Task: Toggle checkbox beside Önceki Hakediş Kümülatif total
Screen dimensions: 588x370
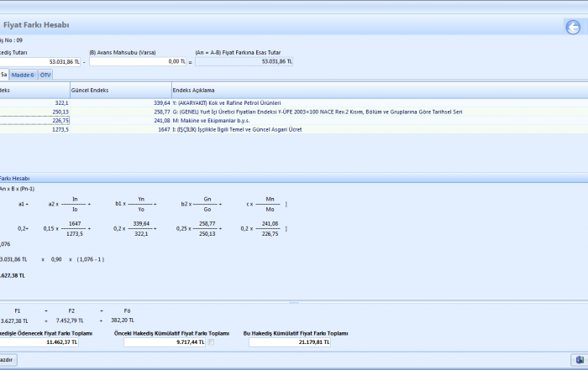Action: pos(212,342)
